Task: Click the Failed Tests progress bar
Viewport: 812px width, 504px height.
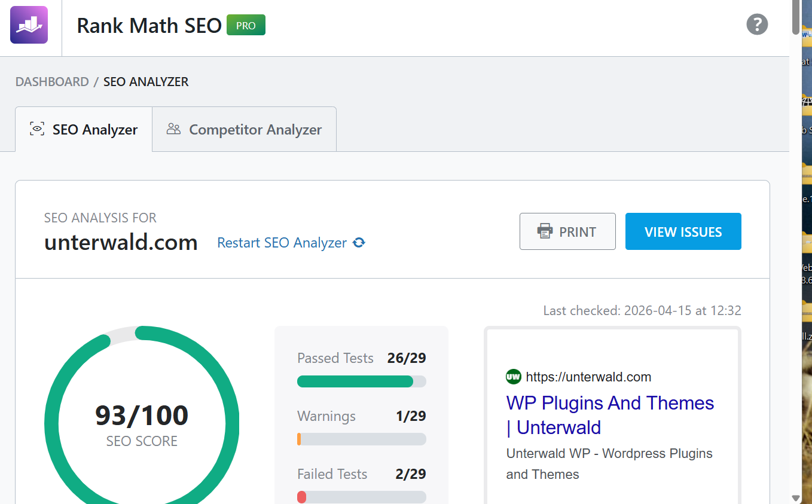Action: point(362,497)
